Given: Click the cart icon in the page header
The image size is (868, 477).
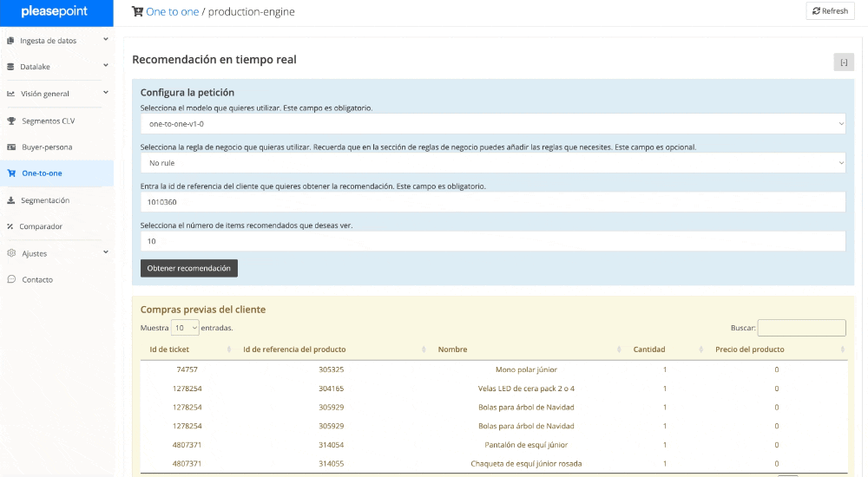Looking at the screenshot, I should (137, 11).
